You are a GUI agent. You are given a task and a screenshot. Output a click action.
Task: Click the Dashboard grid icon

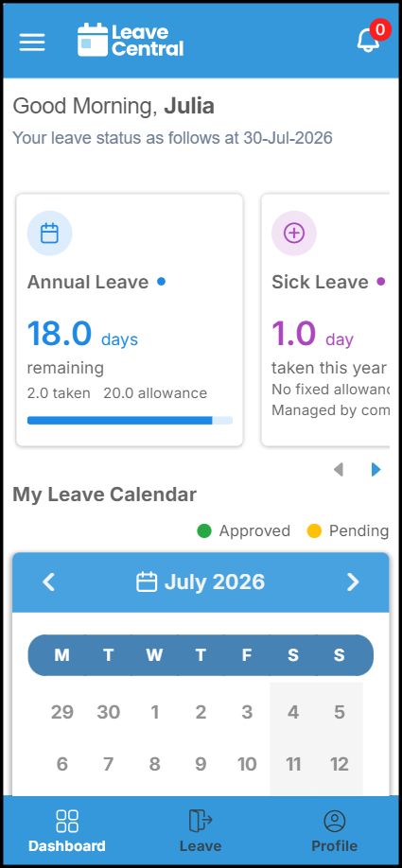click(67, 821)
